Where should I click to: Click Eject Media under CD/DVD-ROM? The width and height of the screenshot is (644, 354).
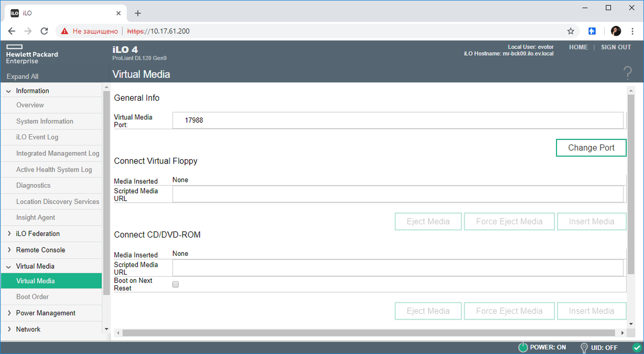[x=428, y=311]
